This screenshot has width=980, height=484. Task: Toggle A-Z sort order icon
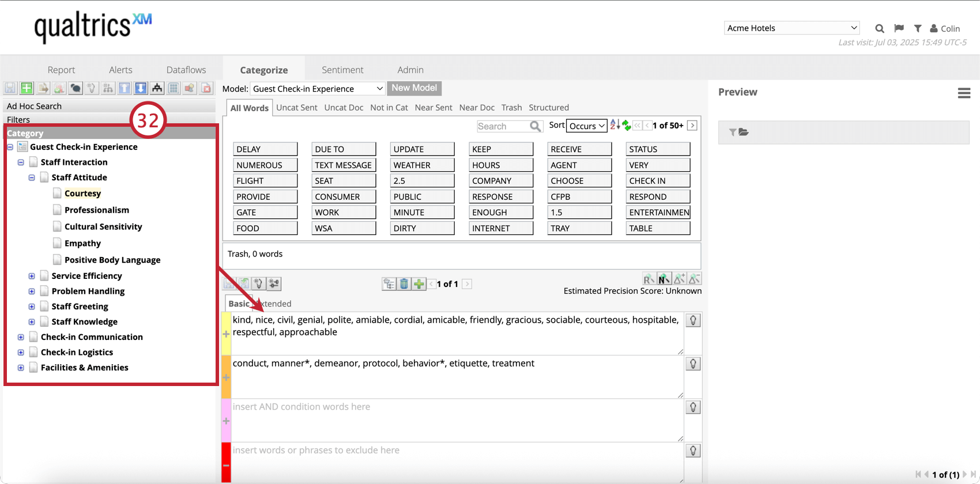click(x=615, y=125)
